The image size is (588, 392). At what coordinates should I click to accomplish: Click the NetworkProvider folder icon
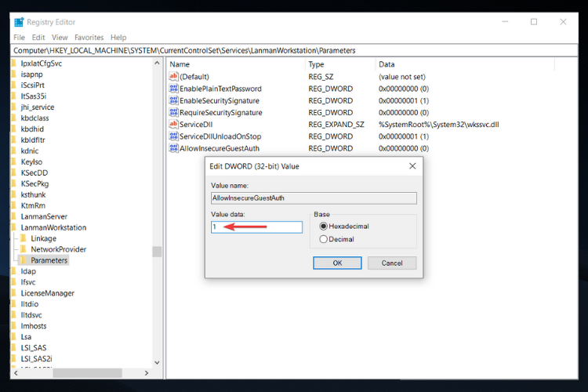[x=24, y=249]
